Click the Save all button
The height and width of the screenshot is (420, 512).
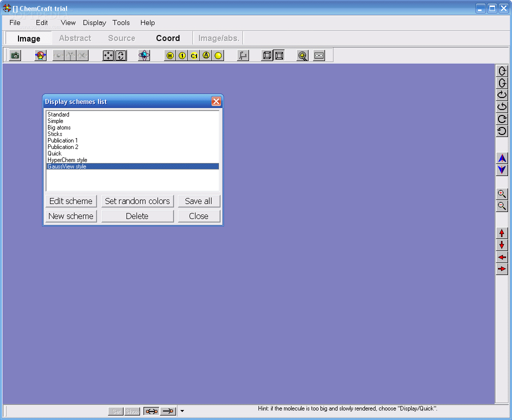[198, 201]
